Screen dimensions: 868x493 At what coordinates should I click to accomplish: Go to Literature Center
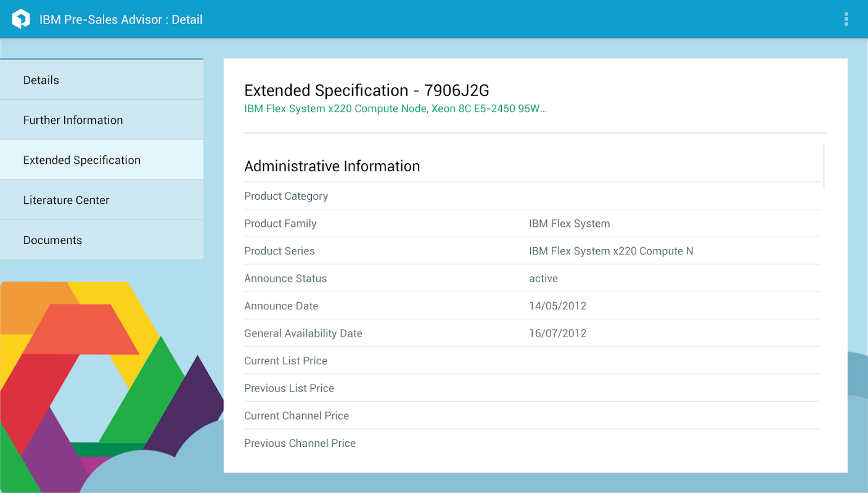(x=102, y=200)
